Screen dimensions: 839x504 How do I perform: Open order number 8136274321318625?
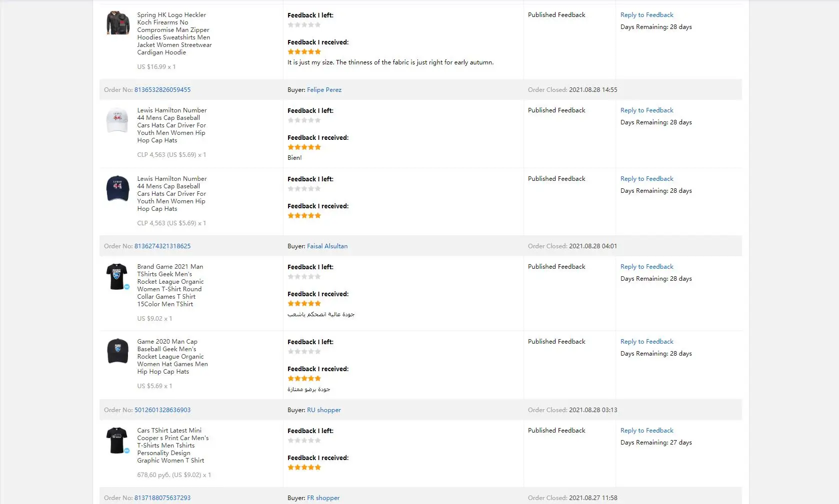[x=162, y=246]
